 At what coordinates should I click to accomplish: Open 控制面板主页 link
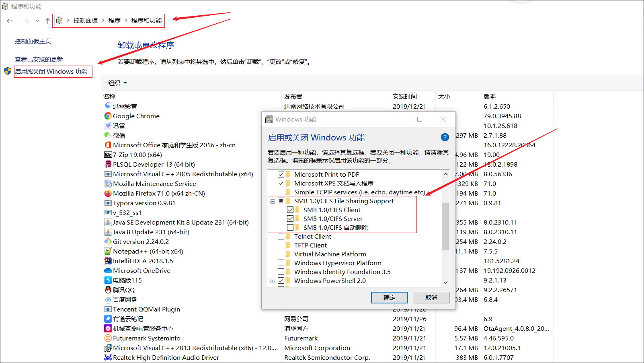(33, 41)
